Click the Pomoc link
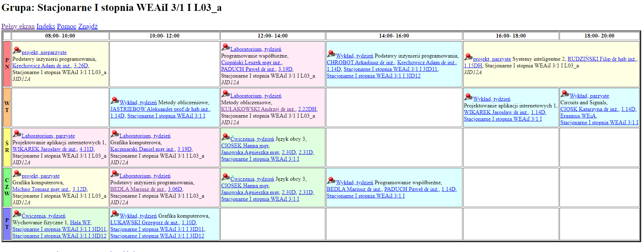Screen dimensions: 644x252 pyautogui.click(x=67, y=26)
